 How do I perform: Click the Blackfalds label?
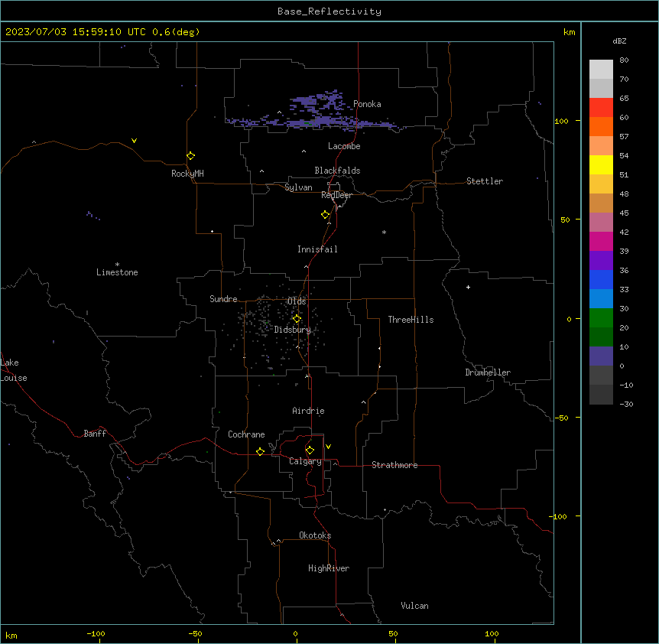tap(337, 171)
